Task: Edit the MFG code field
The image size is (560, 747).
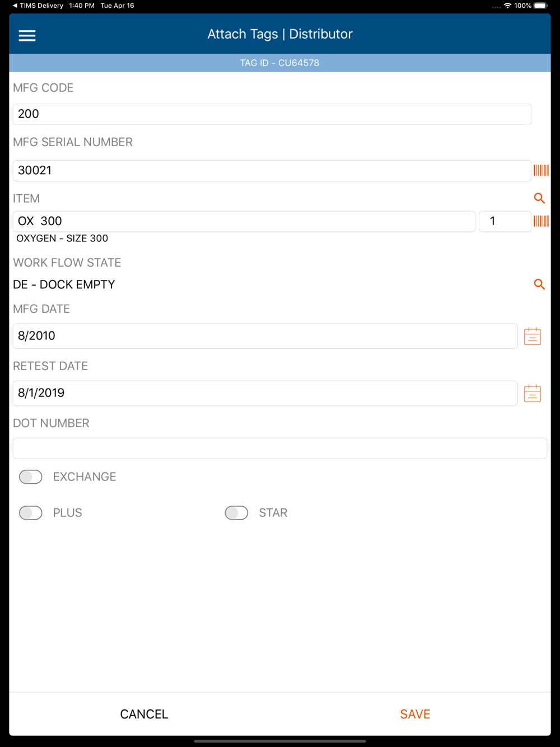Action: tap(272, 114)
